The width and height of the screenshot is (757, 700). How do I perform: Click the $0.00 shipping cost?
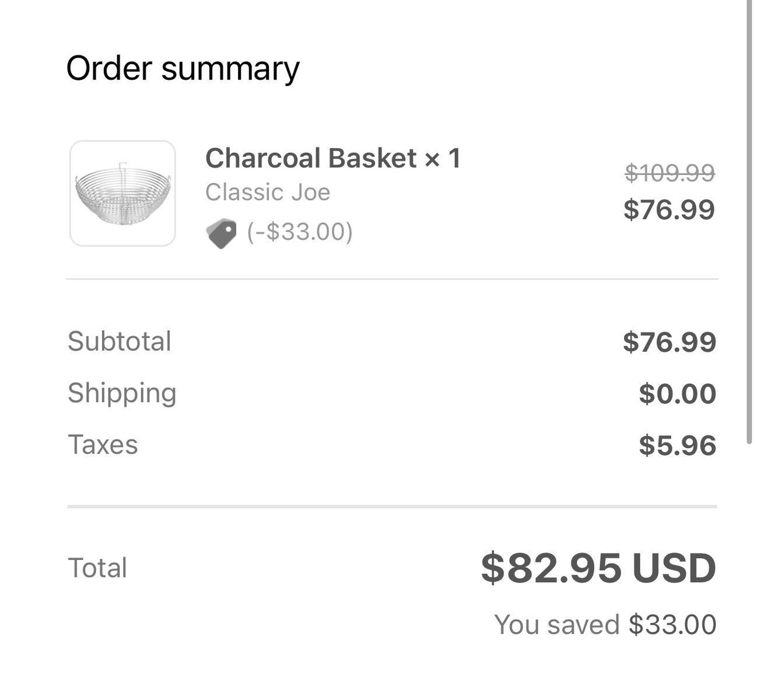(677, 394)
